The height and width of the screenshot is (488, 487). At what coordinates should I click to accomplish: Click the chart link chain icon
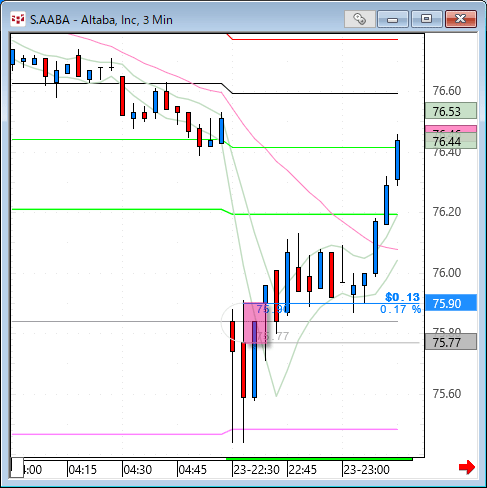tap(360, 19)
